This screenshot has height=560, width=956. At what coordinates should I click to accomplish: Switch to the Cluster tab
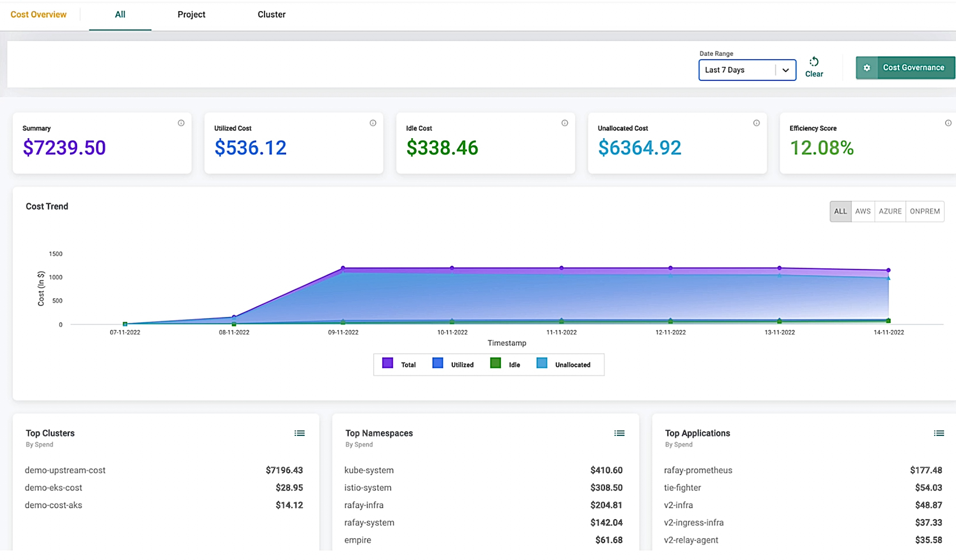pyautogui.click(x=271, y=14)
